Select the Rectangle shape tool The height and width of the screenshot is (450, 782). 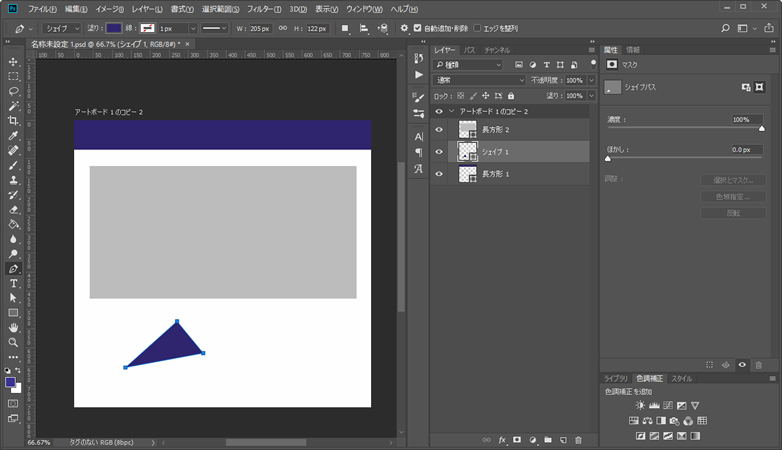(x=13, y=313)
